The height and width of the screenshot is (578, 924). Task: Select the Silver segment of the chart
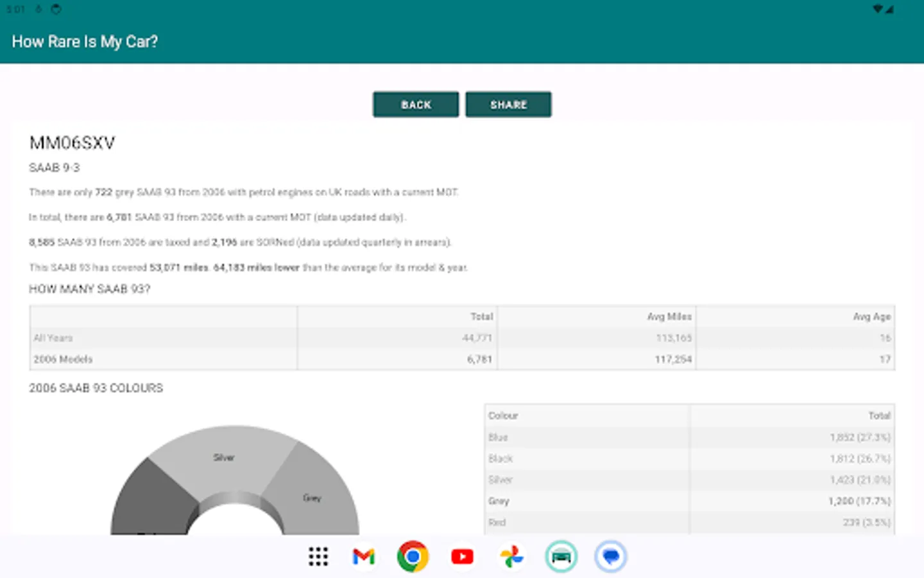223,457
